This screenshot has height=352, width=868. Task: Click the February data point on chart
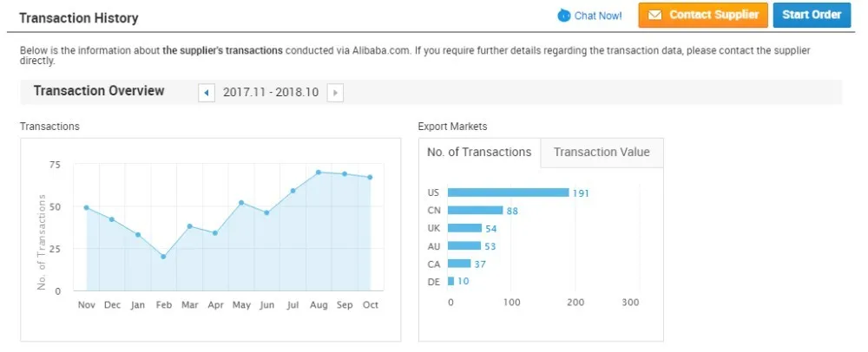(163, 257)
